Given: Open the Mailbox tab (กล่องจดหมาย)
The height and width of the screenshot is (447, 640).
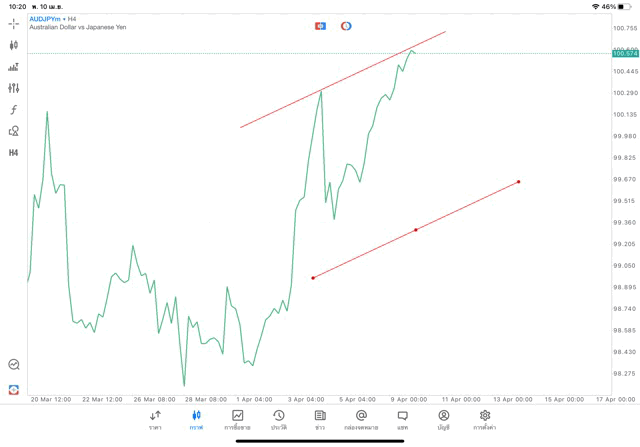Looking at the screenshot, I should (361, 420).
